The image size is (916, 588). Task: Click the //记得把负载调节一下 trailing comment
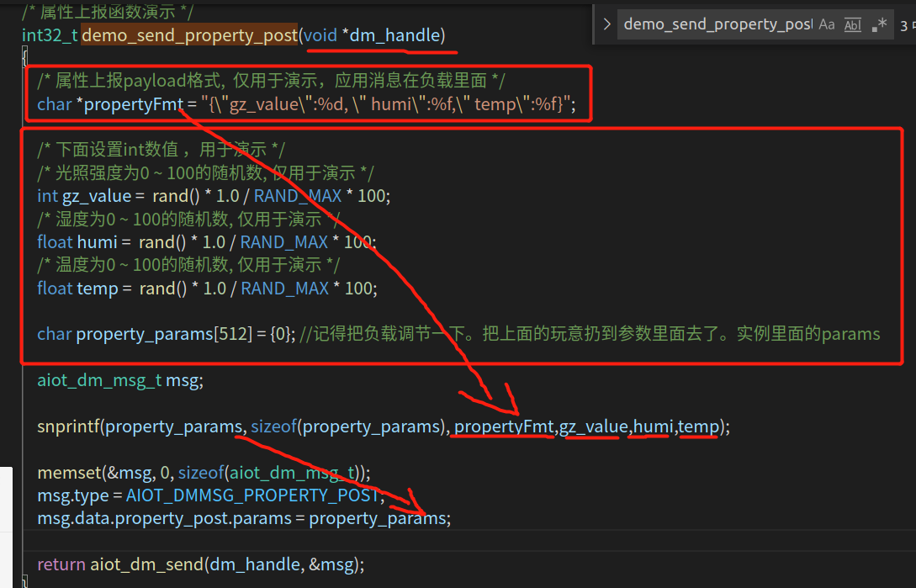pos(590,334)
